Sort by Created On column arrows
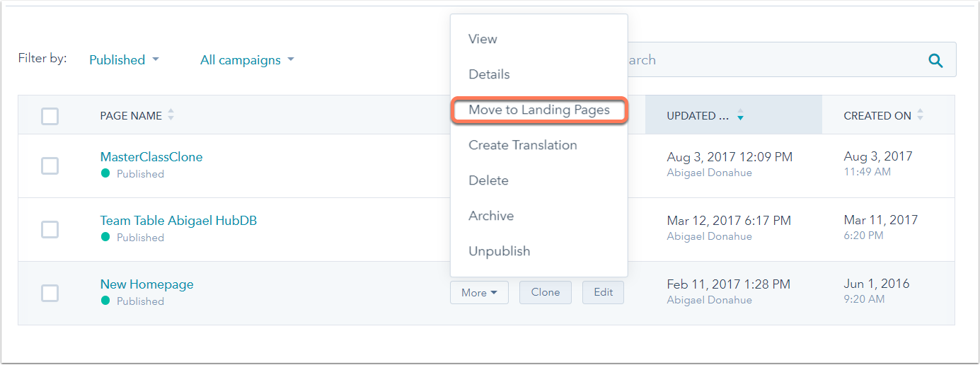Viewport: 980px width, 365px height. click(920, 115)
